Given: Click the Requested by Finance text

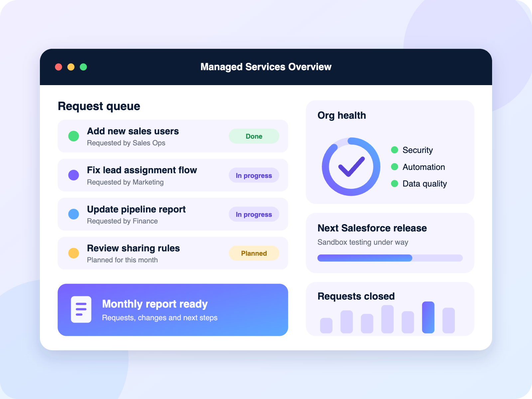Looking at the screenshot, I should click(x=122, y=221).
